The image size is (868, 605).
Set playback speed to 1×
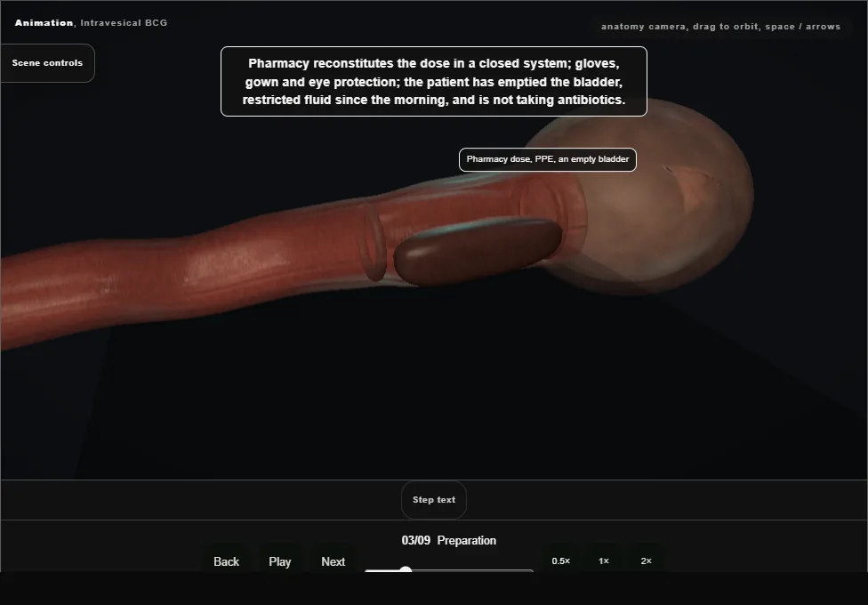tap(603, 561)
